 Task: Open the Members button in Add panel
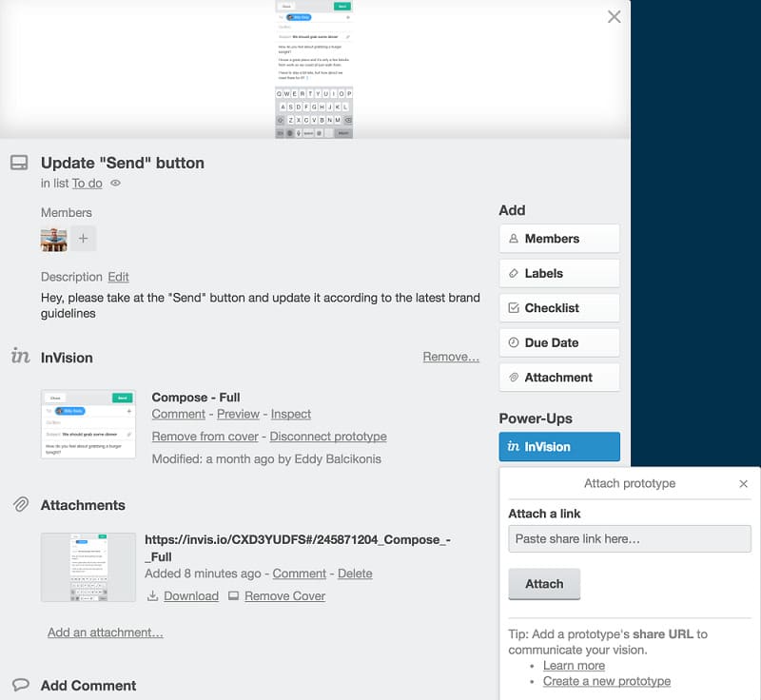(x=559, y=239)
